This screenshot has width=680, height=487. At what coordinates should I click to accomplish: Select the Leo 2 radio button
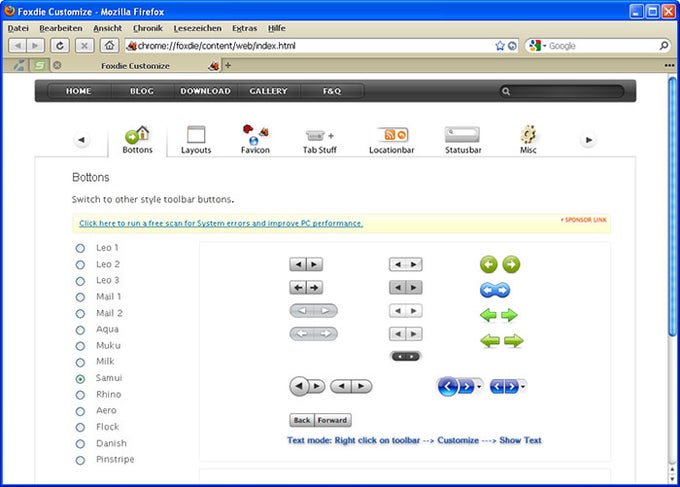[80, 265]
